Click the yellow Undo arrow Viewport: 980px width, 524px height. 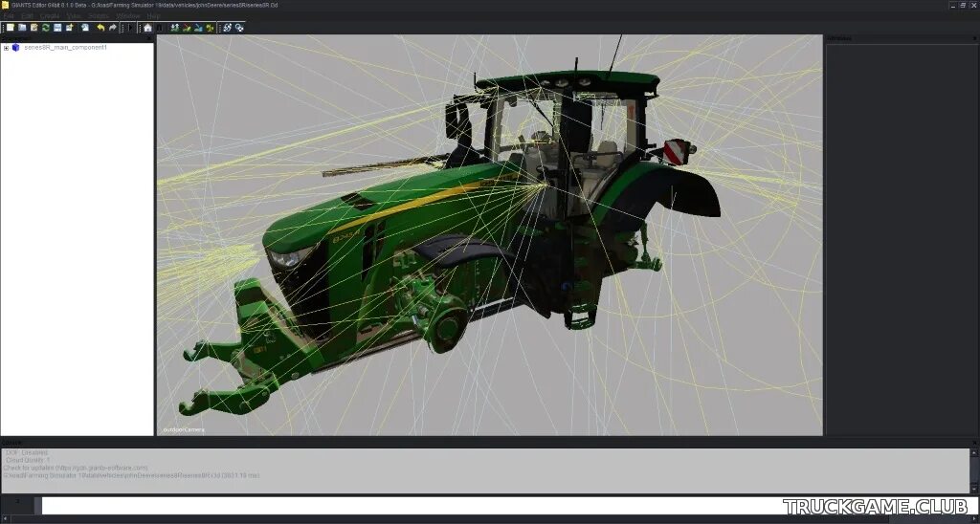pyautogui.click(x=100, y=28)
